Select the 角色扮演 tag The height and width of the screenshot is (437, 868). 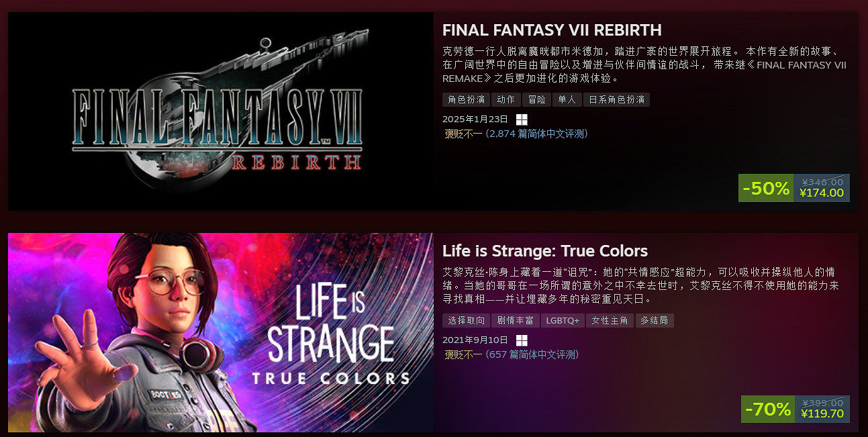coord(465,100)
